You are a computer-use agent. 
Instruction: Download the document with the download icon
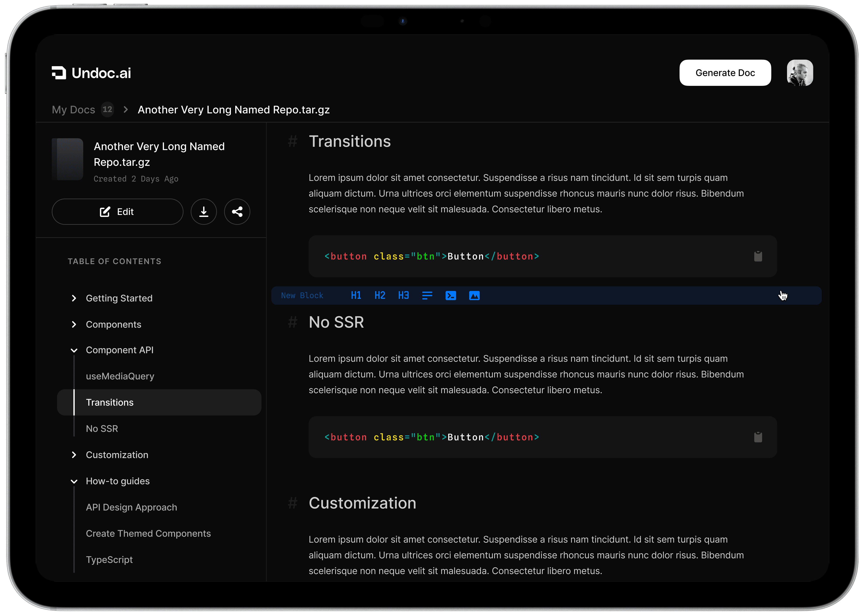[204, 212]
